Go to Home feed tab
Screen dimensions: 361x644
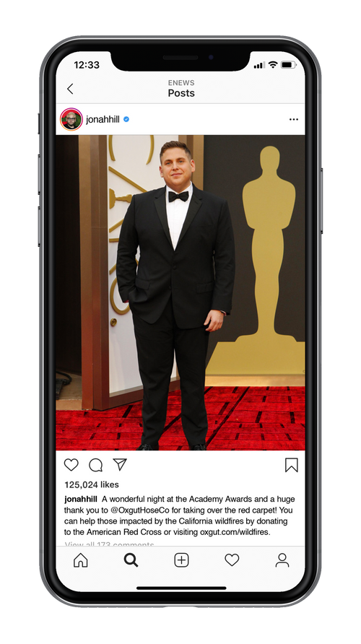[x=80, y=560]
